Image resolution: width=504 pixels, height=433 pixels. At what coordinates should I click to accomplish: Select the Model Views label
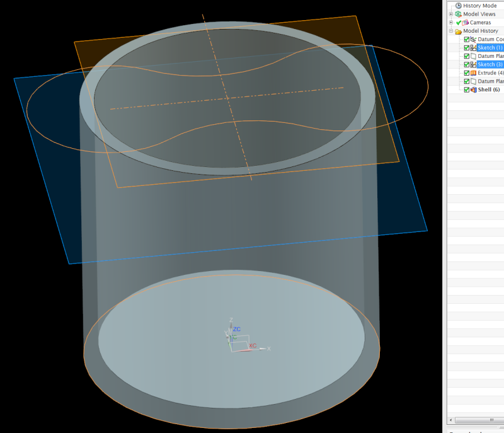click(479, 14)
